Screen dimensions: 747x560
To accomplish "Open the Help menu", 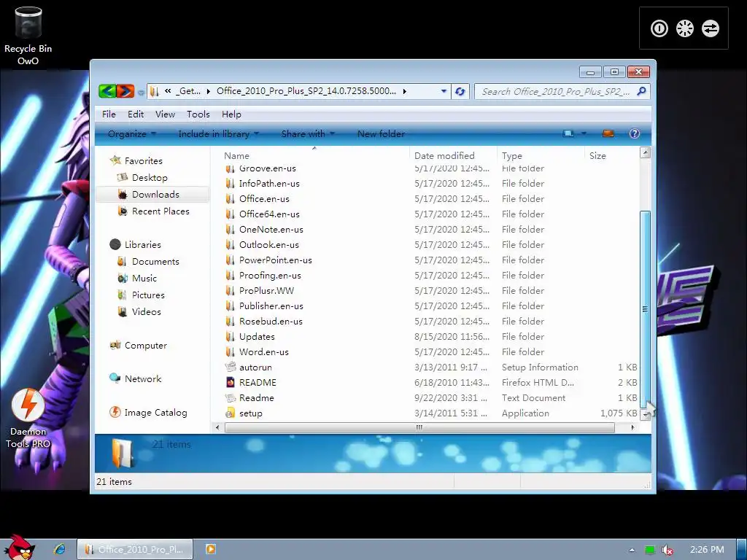I will pos(231,114).
